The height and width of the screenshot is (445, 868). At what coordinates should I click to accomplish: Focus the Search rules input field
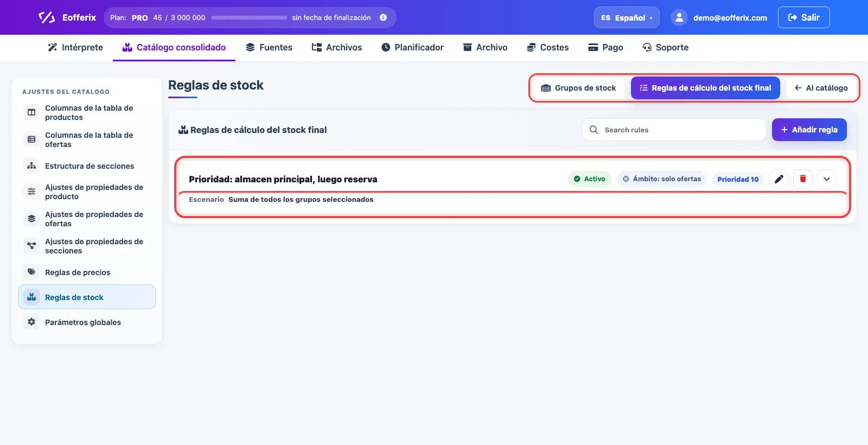(x=674, y=130)
